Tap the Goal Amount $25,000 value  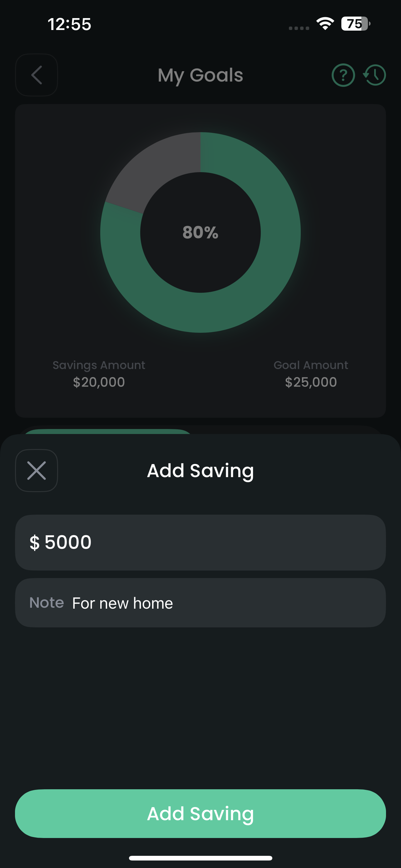311,382
